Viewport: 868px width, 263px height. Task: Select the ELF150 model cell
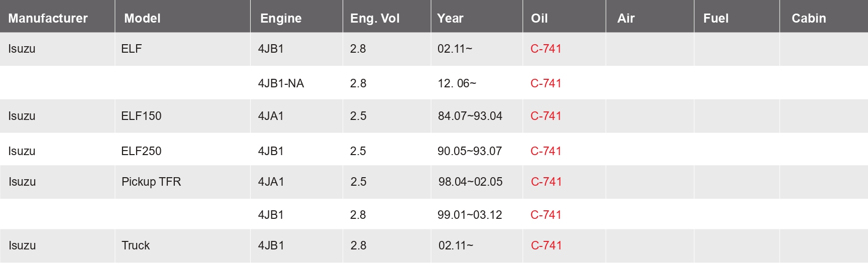(141, 116)
